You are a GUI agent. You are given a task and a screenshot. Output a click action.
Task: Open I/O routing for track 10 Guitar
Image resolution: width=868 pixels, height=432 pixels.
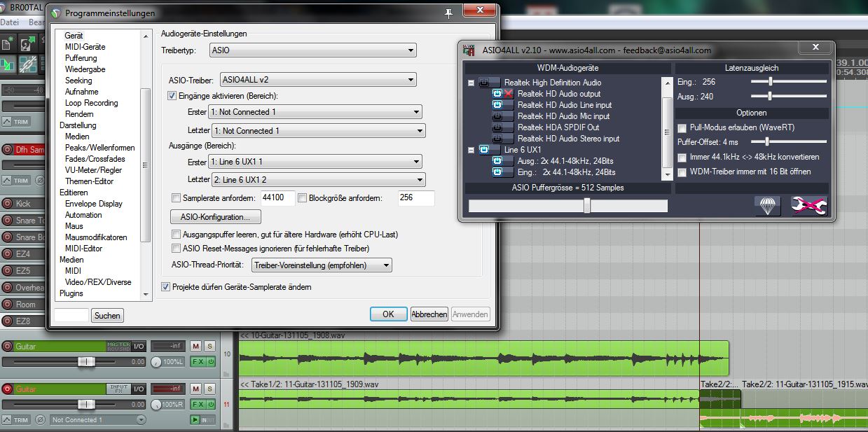pos(139,347)
